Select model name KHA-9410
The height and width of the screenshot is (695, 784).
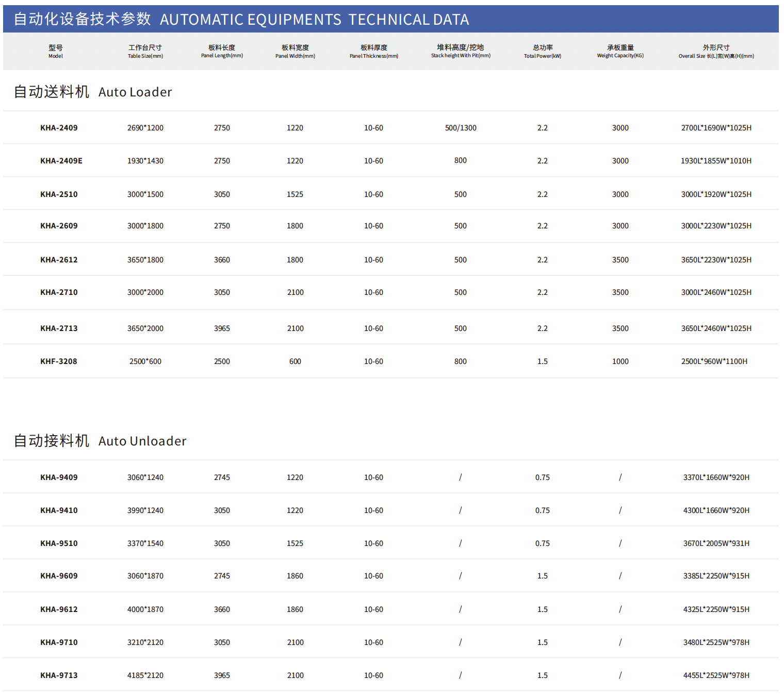click(59, 510)
